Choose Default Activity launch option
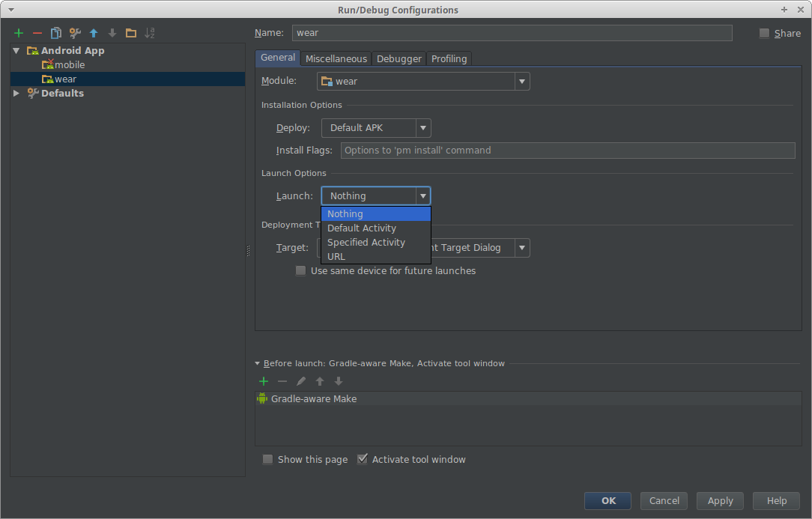 376,228
